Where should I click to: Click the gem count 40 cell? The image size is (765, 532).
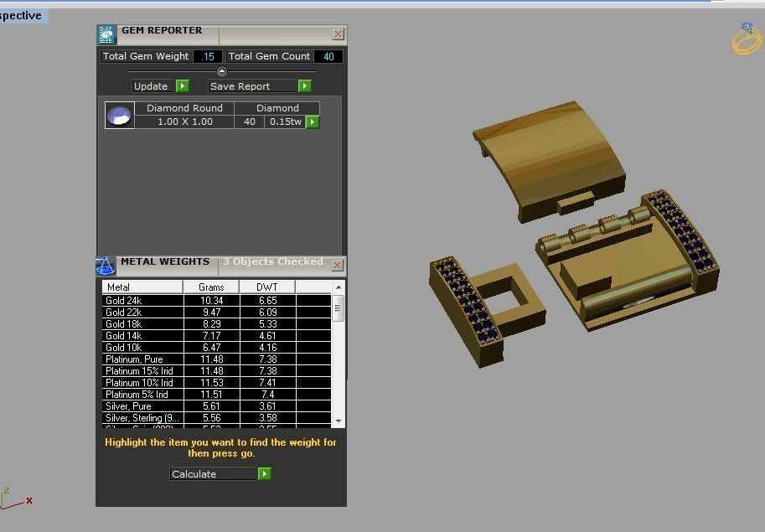click(250, 121)
